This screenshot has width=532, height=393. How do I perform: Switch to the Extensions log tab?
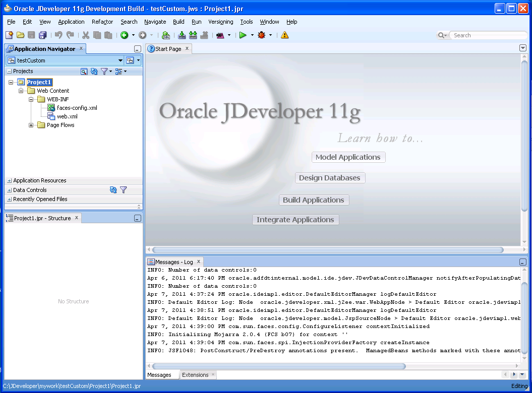(x=195, y=375)
